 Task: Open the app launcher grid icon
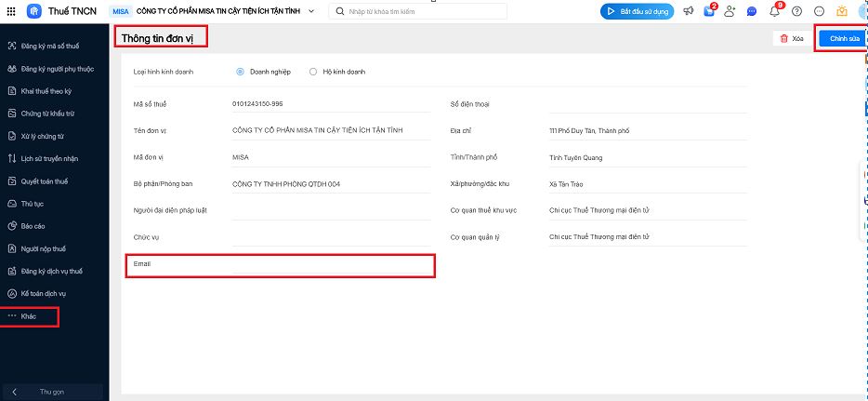click(13, 11)
